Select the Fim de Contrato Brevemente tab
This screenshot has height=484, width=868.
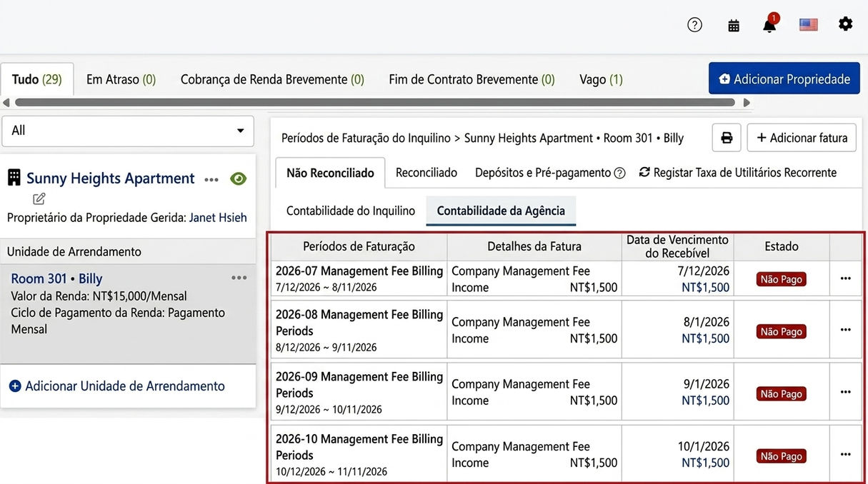pos(472,79)
